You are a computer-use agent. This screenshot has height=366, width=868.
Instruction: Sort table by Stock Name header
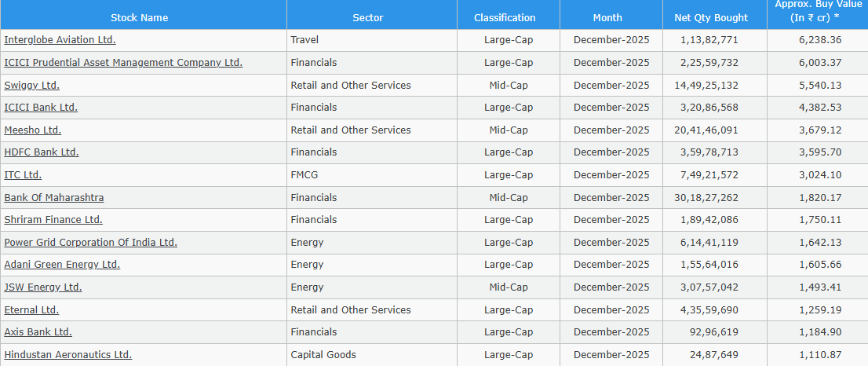[x=139, y=17]
